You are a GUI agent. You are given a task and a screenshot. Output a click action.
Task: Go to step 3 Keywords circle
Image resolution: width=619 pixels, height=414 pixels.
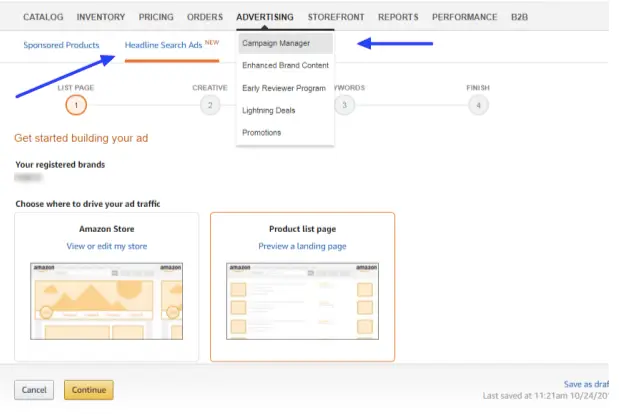(344, 105)
